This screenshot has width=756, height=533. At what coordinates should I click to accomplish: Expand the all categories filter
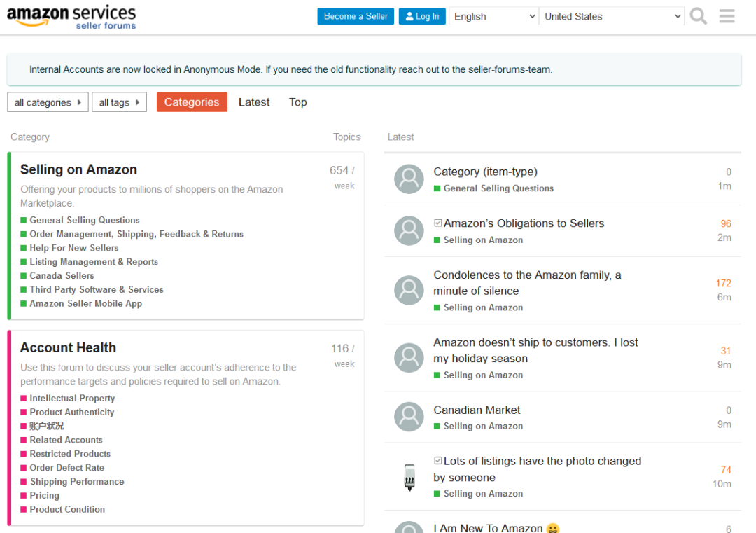click(x=48, y=102)
